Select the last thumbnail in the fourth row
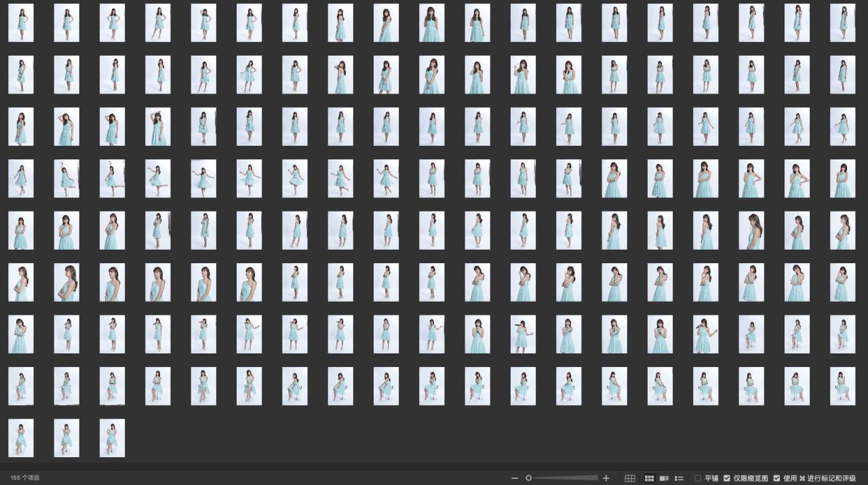Viewport: 868px width, 485px height. click(x=842, y=178)
